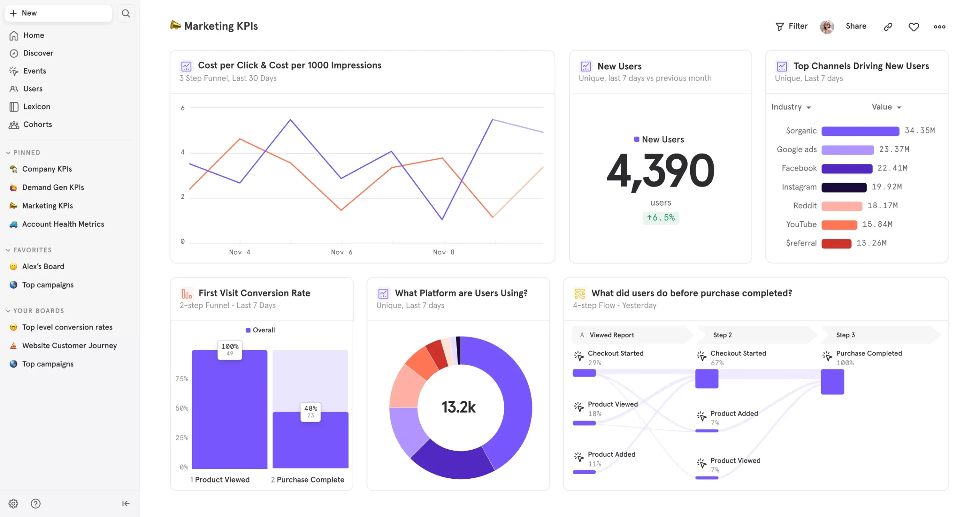Screen dimensions: 980x517
Task: Go to Lexicon in sidebar
Action: pos(36,106)
